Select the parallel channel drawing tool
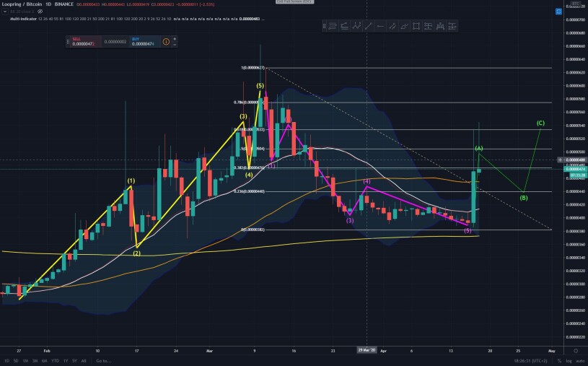 392,26
